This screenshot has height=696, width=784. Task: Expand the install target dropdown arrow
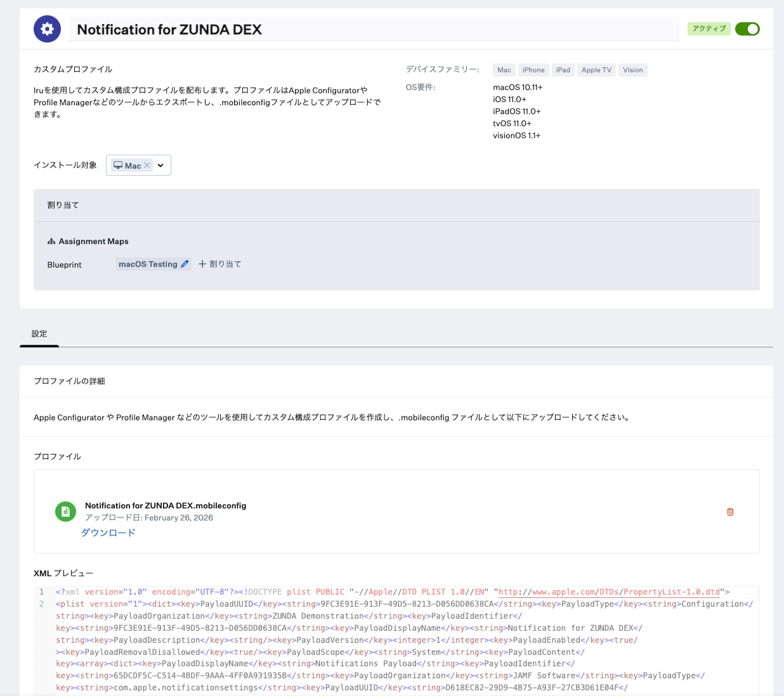[160, 165]
